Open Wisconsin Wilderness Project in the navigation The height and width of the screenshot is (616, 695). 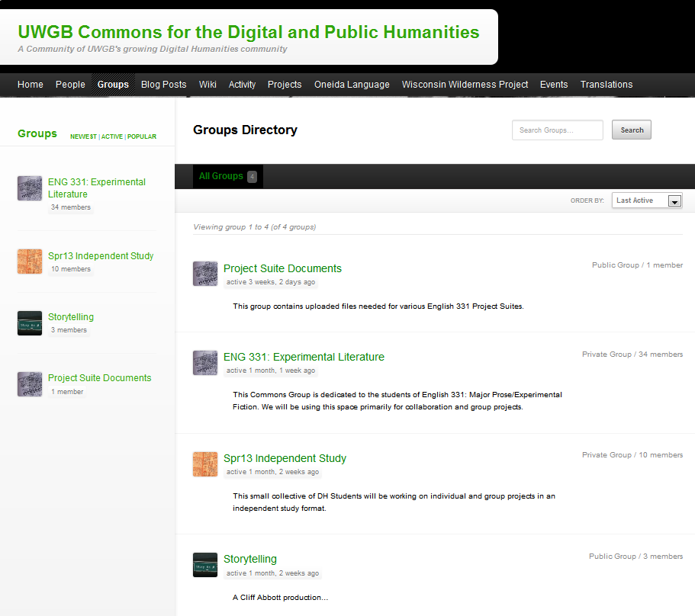(465, 85)
